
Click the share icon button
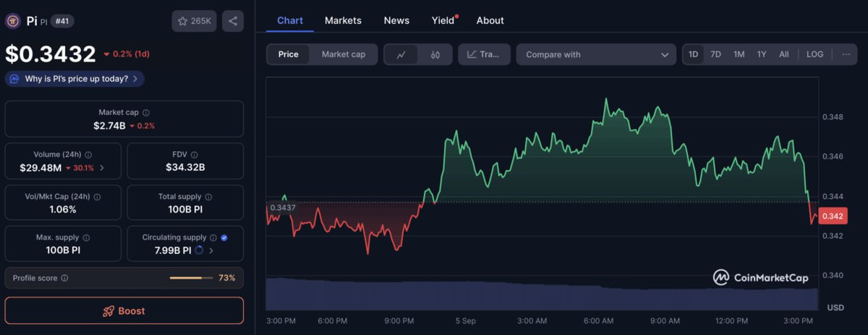[233, 21]
